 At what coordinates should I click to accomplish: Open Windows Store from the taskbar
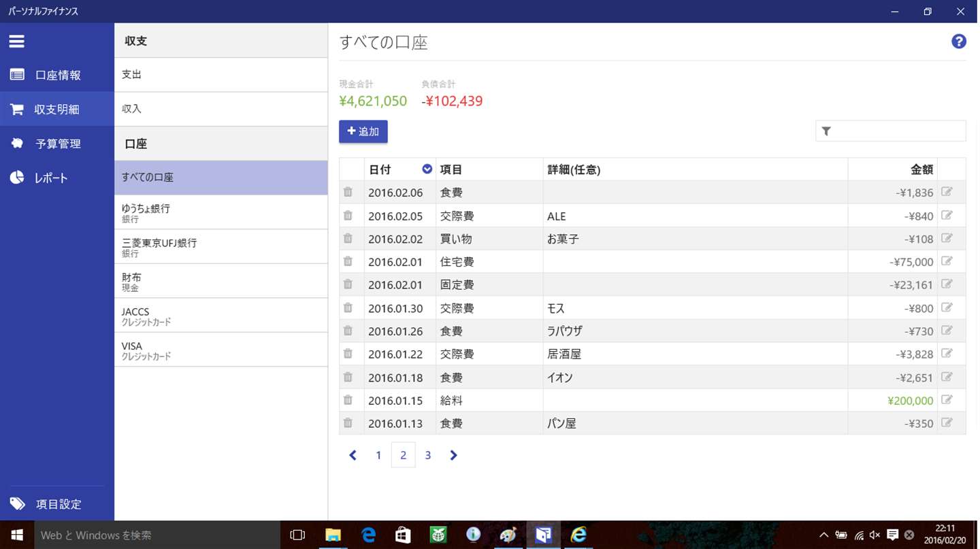click(403, 535)
